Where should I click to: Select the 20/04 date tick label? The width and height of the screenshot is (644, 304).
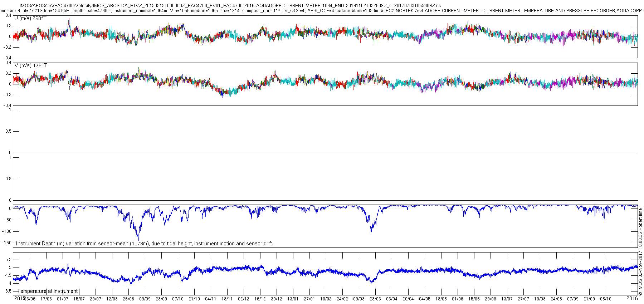pyautogui.click(x=408, y=299)
